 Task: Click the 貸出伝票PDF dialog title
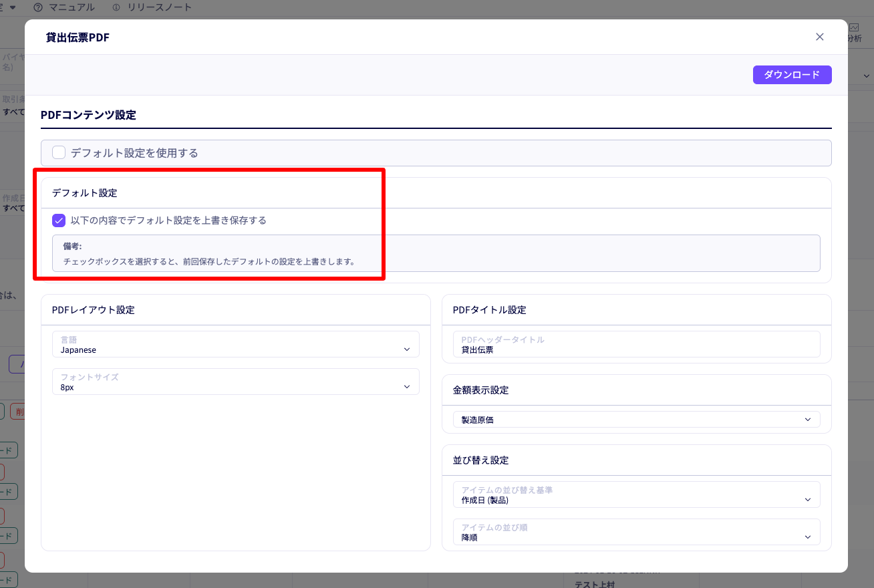point(78,37)
